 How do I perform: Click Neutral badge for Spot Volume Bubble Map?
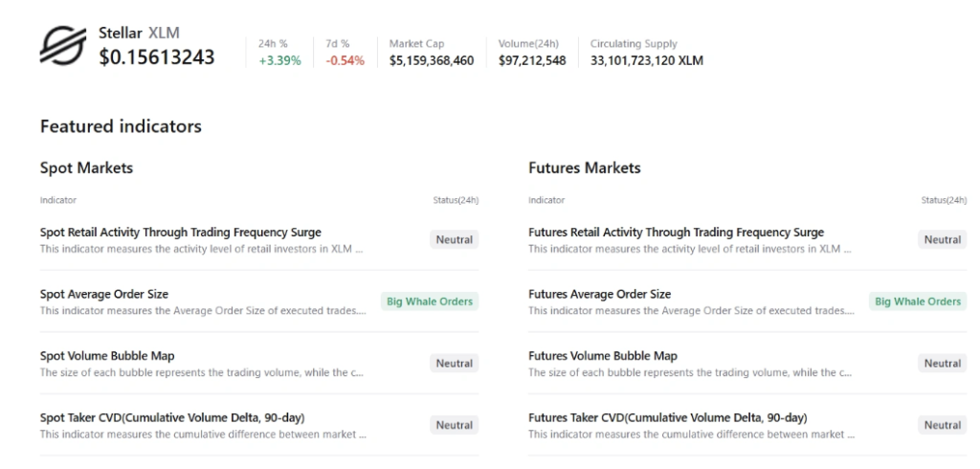[x=454, y=364]
